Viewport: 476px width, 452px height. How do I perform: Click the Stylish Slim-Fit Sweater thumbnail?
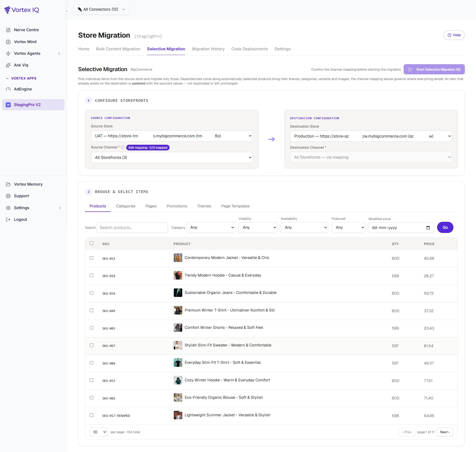[x=178, y=345]
